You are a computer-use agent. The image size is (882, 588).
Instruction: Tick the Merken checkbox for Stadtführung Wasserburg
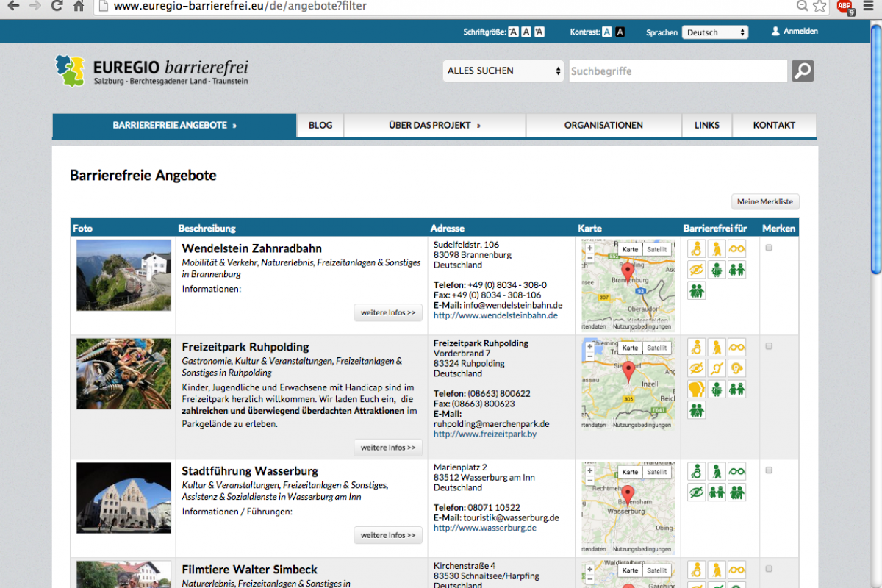click(x=769, y=470)
